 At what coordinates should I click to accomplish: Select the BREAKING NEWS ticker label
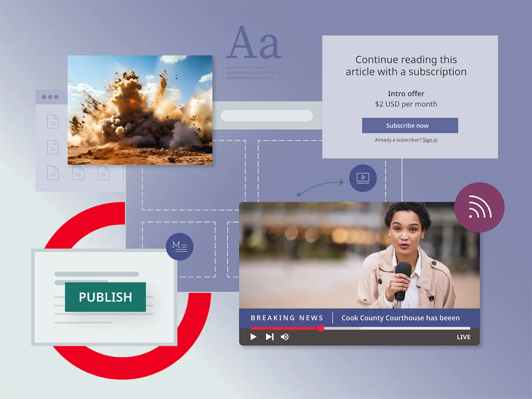(x=287, y=318)
